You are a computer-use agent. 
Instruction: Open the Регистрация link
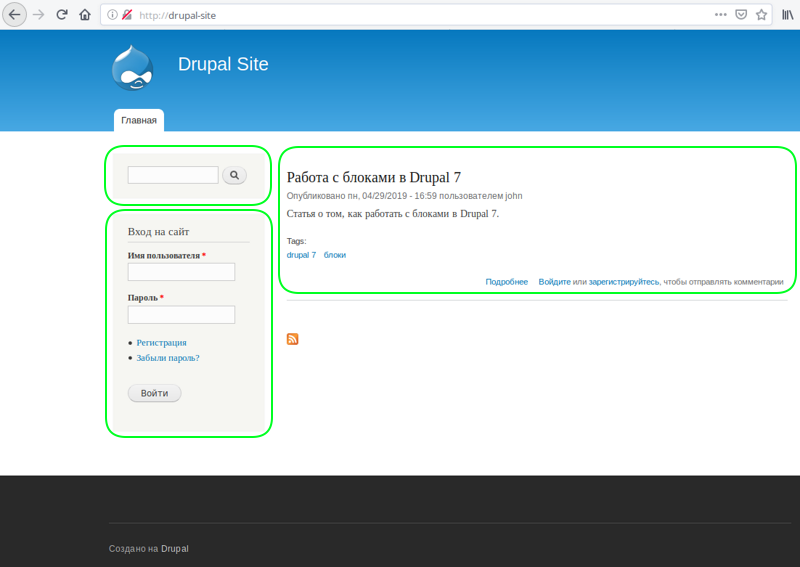[161, 342]
